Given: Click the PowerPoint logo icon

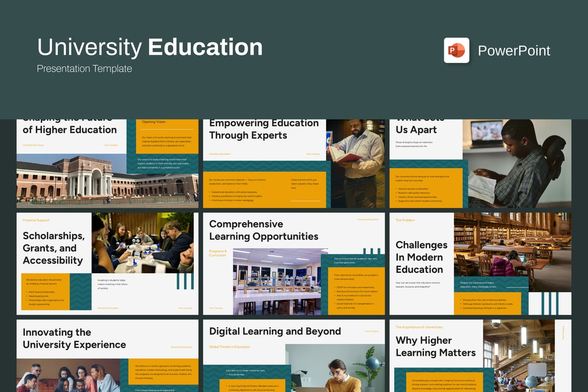Looking at the screenshot, I should [456, 50].
